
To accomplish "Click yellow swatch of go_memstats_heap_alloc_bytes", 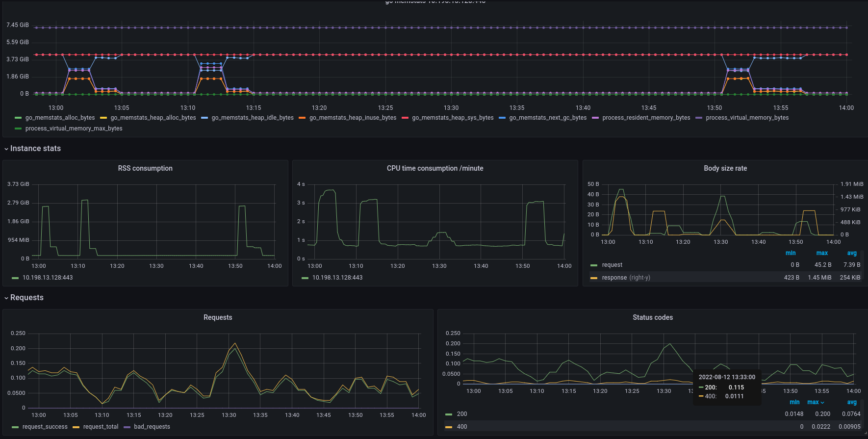I will (x=103, y=118).
